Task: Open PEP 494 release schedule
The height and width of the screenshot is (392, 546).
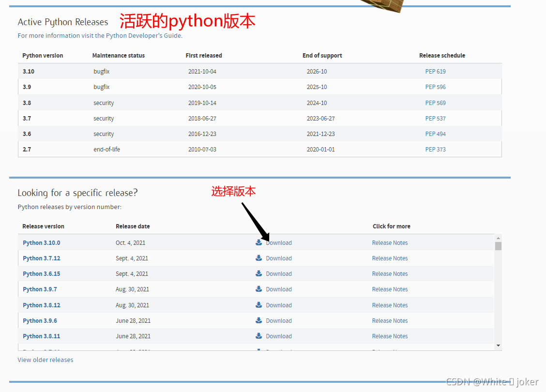Action: 435,134
